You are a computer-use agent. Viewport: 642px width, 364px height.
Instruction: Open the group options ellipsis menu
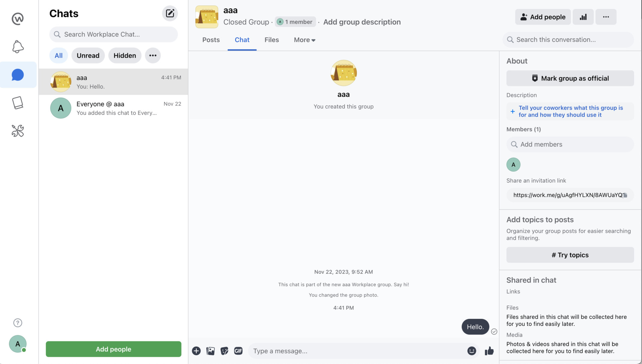click(x=606, y=17)
